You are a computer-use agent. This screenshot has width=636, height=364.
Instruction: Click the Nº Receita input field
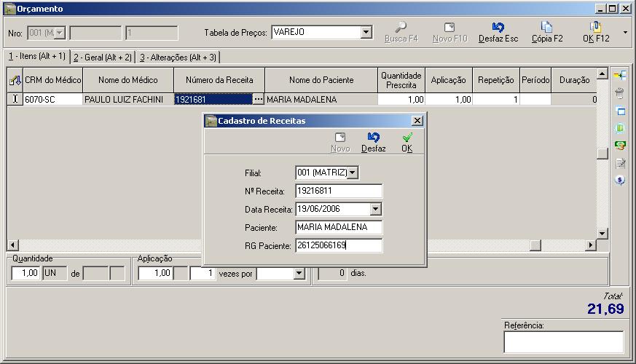[x=339, y=191]
